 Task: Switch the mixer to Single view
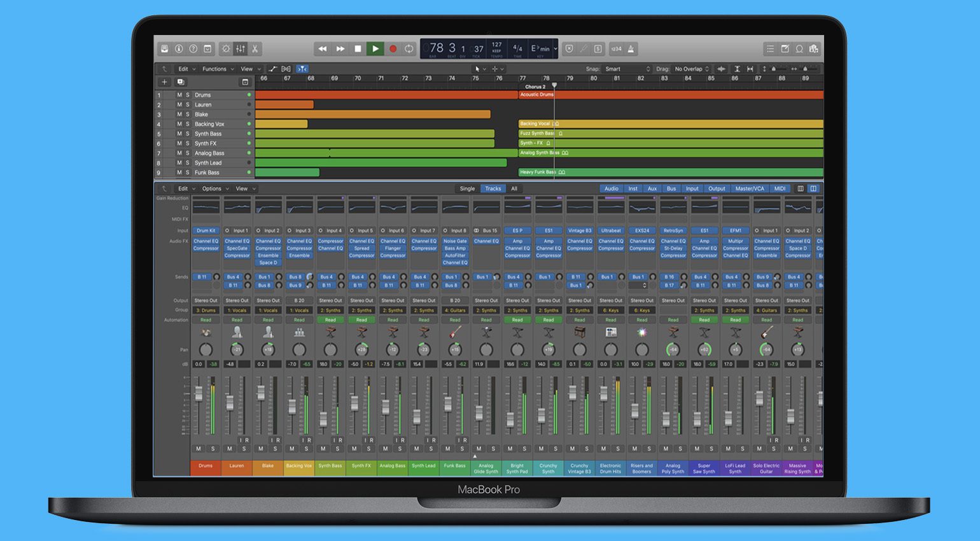[x=467, y=188]
